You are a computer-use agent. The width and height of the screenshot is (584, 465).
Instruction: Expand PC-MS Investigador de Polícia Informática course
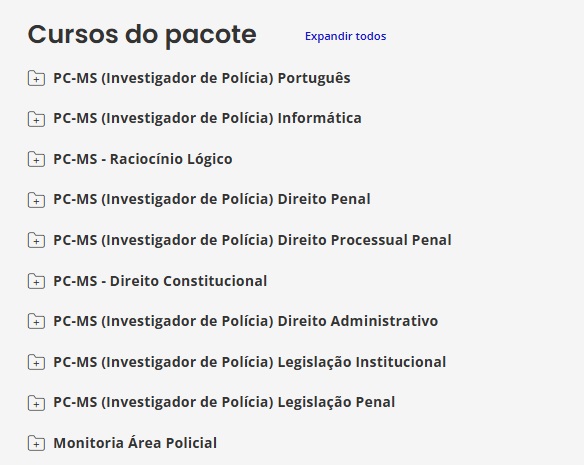pyautogui.click(x=207, y=118)
